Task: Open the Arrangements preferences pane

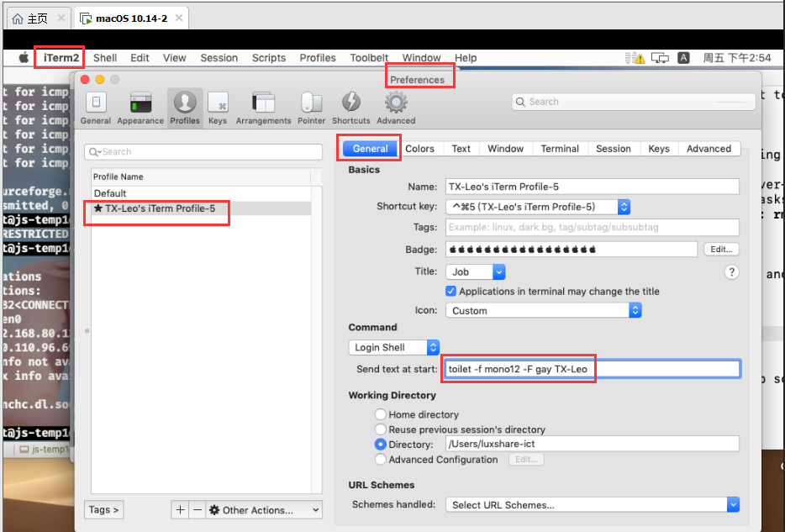Action: tap(263, 108)
